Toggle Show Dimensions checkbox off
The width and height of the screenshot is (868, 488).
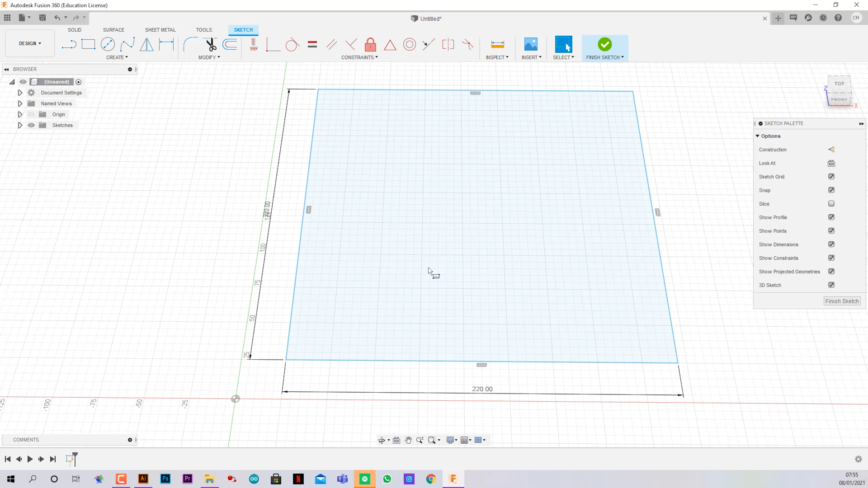(832, 244)
